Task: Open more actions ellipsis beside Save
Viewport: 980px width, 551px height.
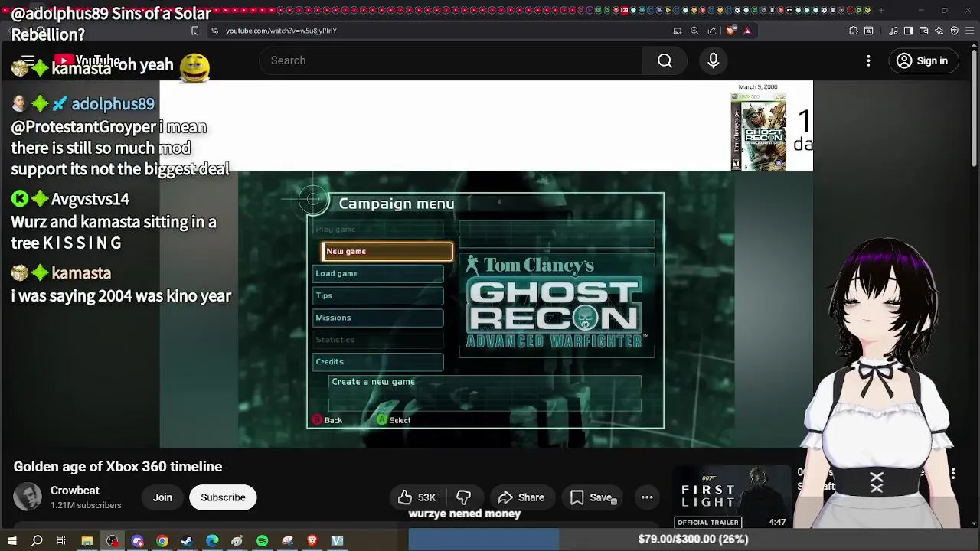Action: pos(647,497)
